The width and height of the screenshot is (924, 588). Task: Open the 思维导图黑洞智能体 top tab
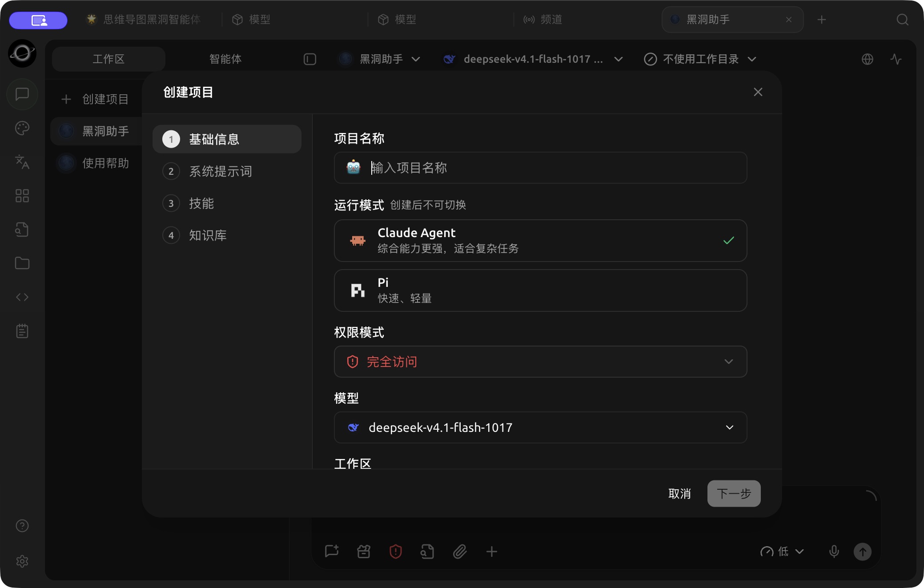click(x=143, y=20)
